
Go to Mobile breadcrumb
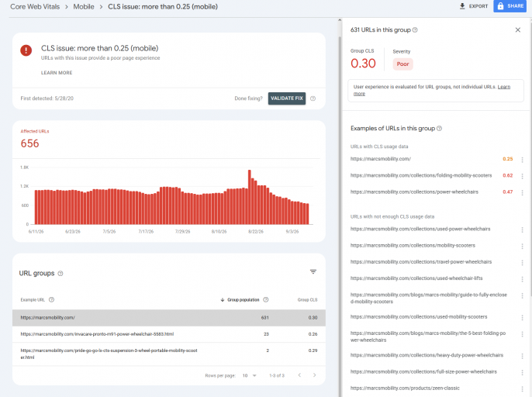pos(84,6)
